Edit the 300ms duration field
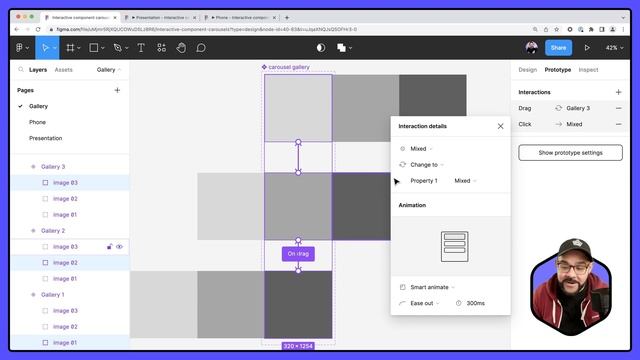The height and width of the screenshot is (360, 640). pyautogui.click(x=476, y=303)
